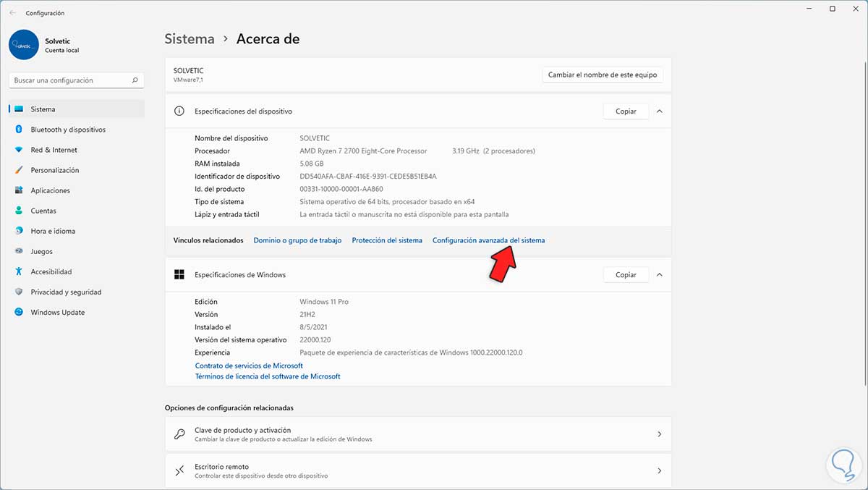Click the key icon of Clave de producto
Screen dimensions: 868x490
tap(179, 434)
